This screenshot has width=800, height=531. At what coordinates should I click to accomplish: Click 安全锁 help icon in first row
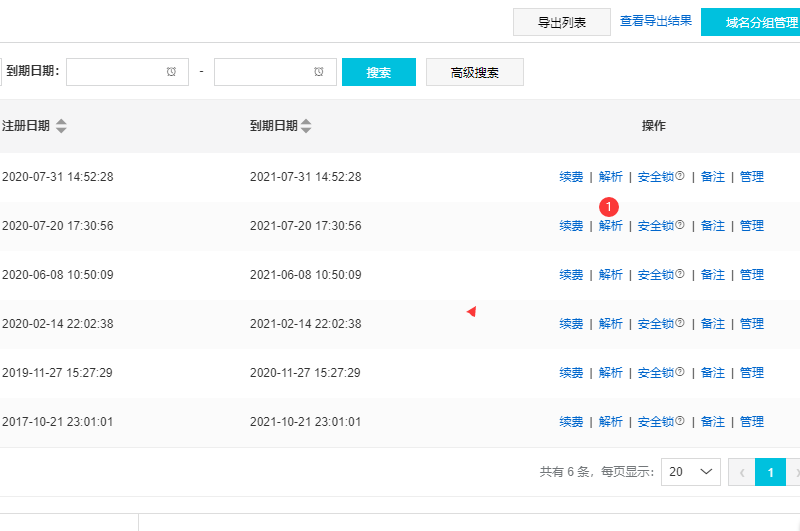[680, 176]
